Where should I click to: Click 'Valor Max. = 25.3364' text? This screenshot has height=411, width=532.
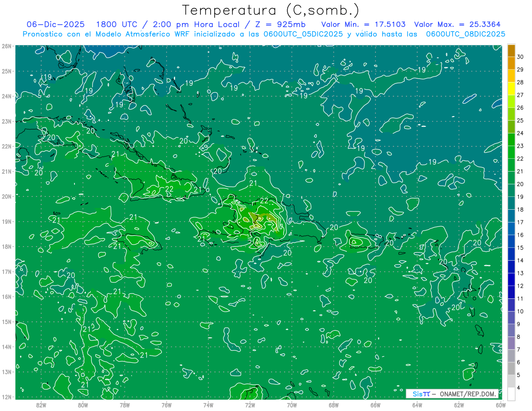point(458,24)
